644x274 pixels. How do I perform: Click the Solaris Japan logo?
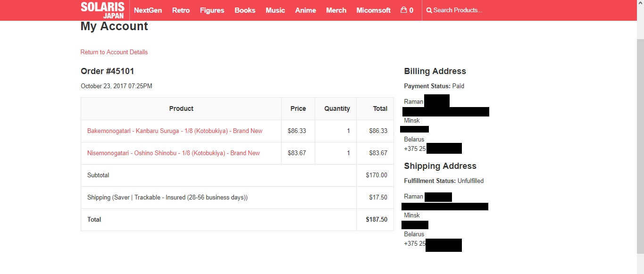tap(102, 10)
